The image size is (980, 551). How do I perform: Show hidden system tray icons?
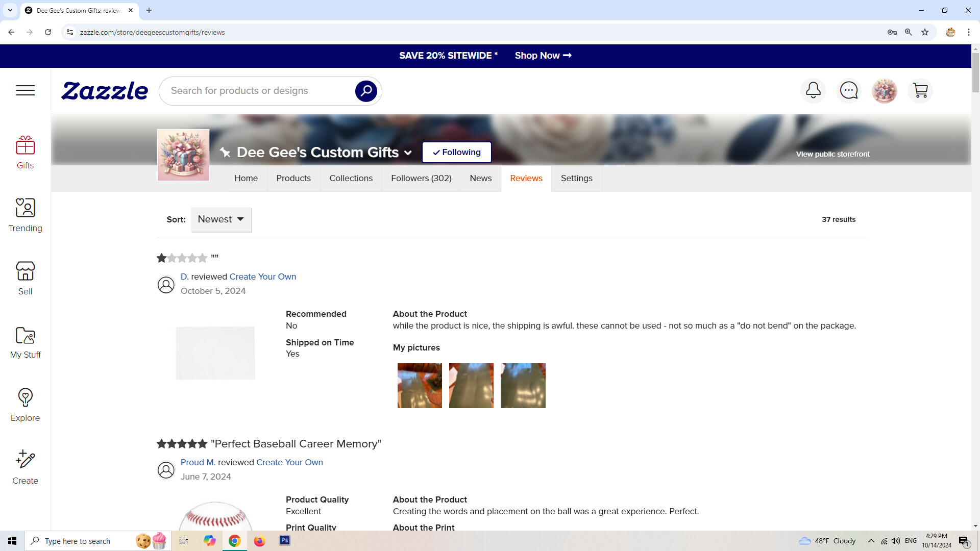coord(871,541)
